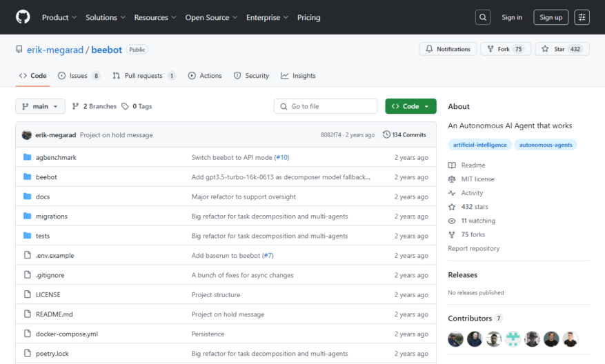Open the beebot repository name link
The image size is (605, 364).
click(106, 50)
